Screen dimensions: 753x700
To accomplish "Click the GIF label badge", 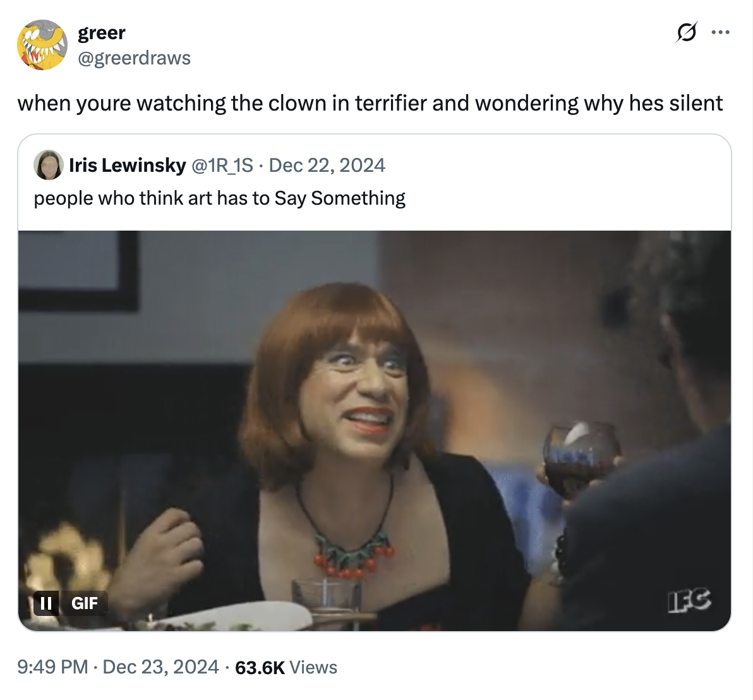I will (x=84, y=603).
